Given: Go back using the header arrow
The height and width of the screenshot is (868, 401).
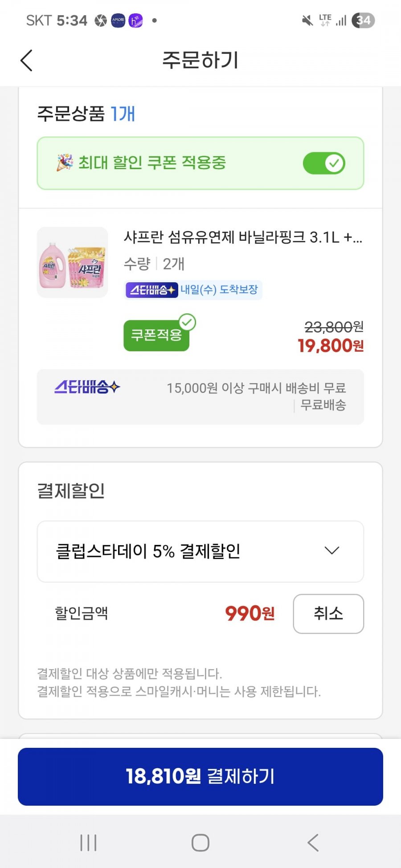Looking at the screenshot, I should pyautogui.click(x=27, y=60).
